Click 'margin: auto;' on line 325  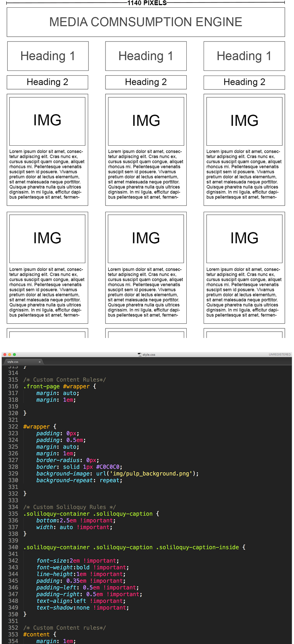click(58, 447)
